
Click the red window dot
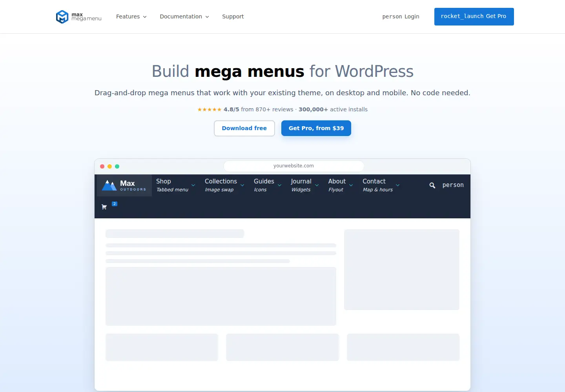pos(102,167)
